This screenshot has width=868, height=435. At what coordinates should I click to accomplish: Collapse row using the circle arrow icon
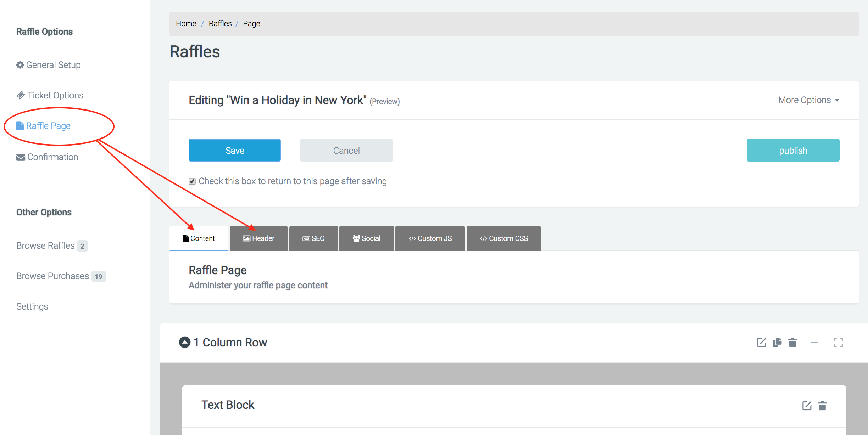tap(184, 342)
